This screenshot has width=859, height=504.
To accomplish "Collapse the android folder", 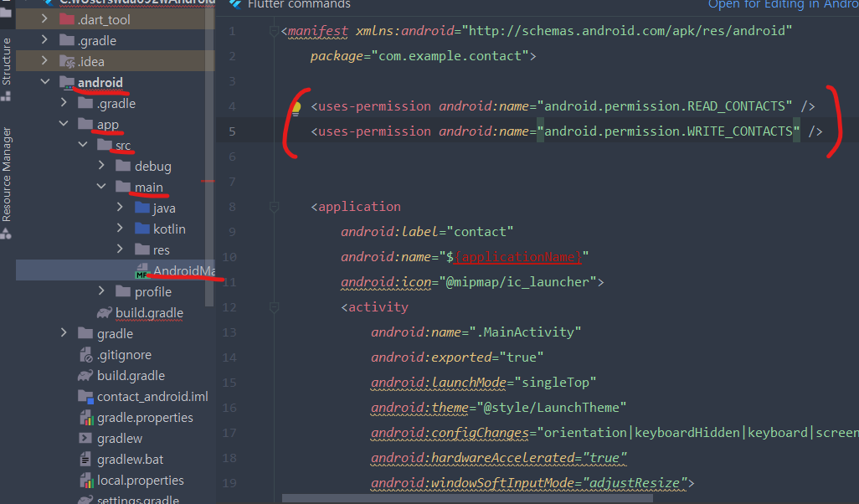I will [x=44, y=81].
